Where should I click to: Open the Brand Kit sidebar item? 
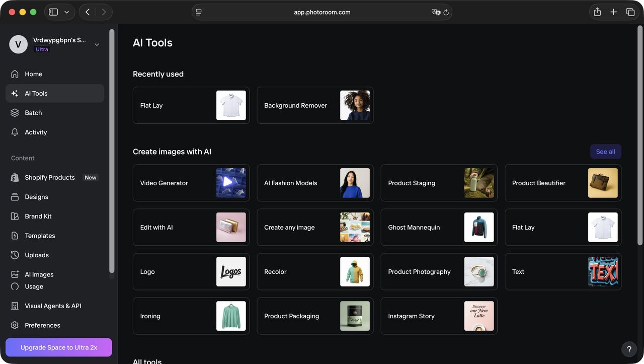(x=55, y=216)
